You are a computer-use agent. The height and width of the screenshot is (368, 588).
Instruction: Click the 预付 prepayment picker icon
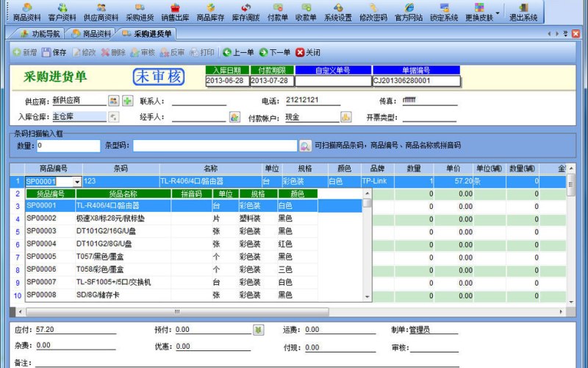click(258, 330)
